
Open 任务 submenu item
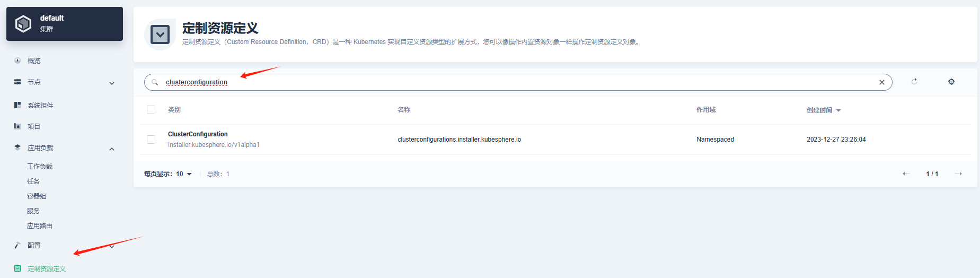[33, 181]
